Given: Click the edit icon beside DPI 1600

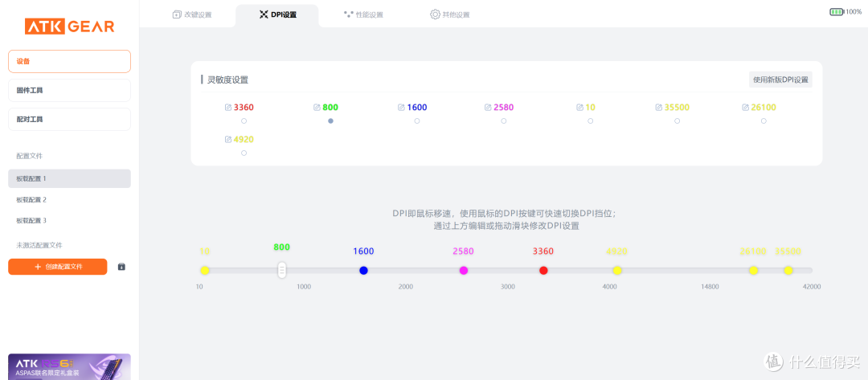Looking at the screenshot, I should click(x=401, y=108).
